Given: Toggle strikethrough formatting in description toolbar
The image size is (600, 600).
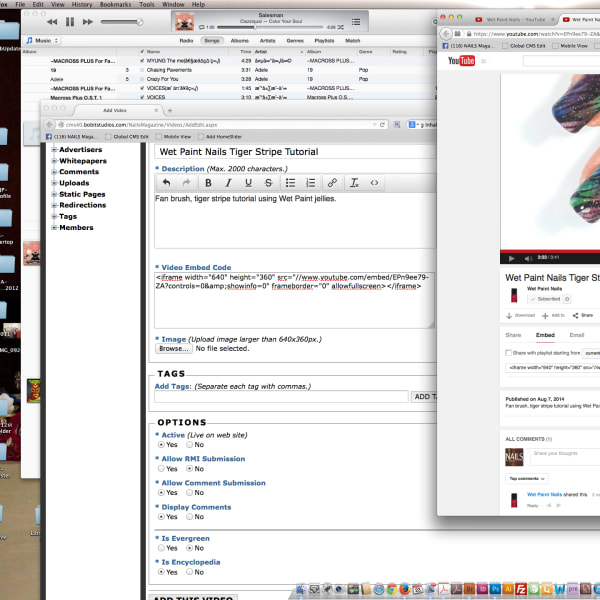Looking at the screenshot, I should (269, 183).
